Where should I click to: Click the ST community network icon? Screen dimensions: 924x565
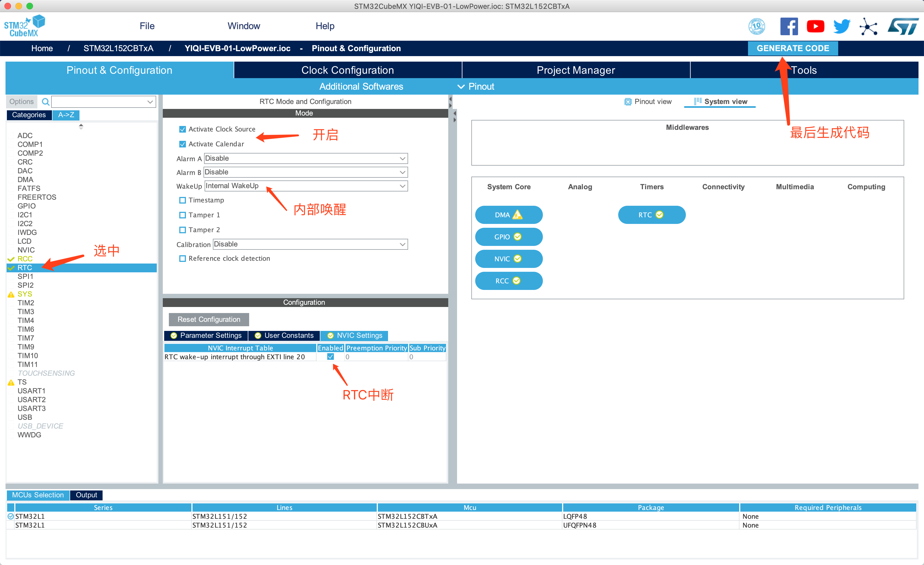click(868, 26)
